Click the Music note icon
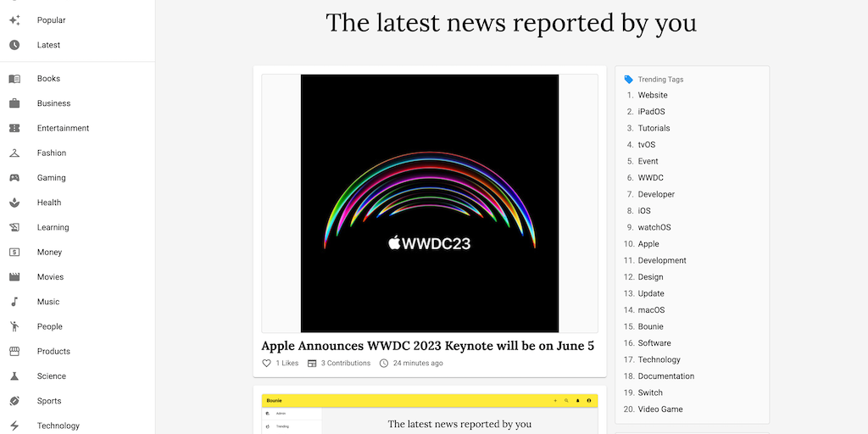The width and height of the screenshot is (868, 434). pyautogui.click(x=14, y=302)
